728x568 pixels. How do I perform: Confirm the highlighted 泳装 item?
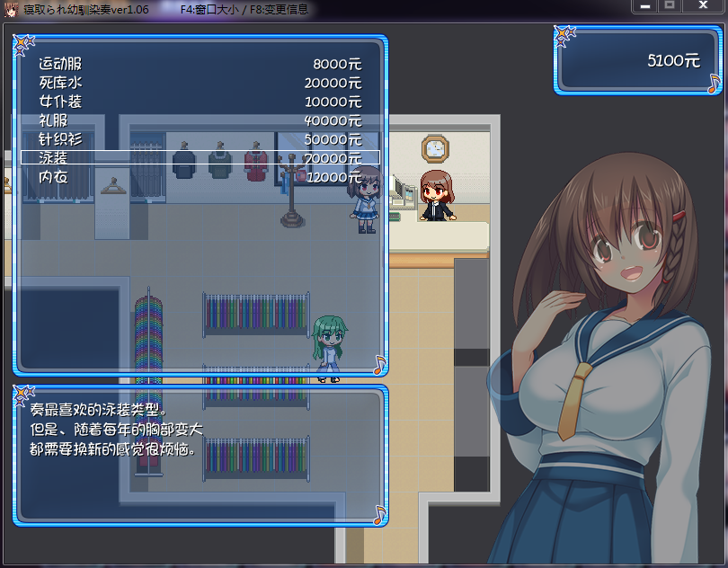(x=200, y=158)
